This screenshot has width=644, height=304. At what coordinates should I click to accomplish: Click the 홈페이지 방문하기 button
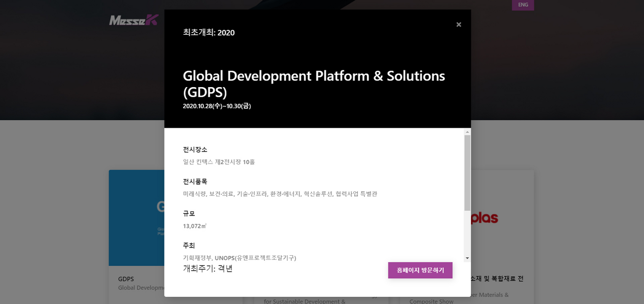tap(420, 270)
